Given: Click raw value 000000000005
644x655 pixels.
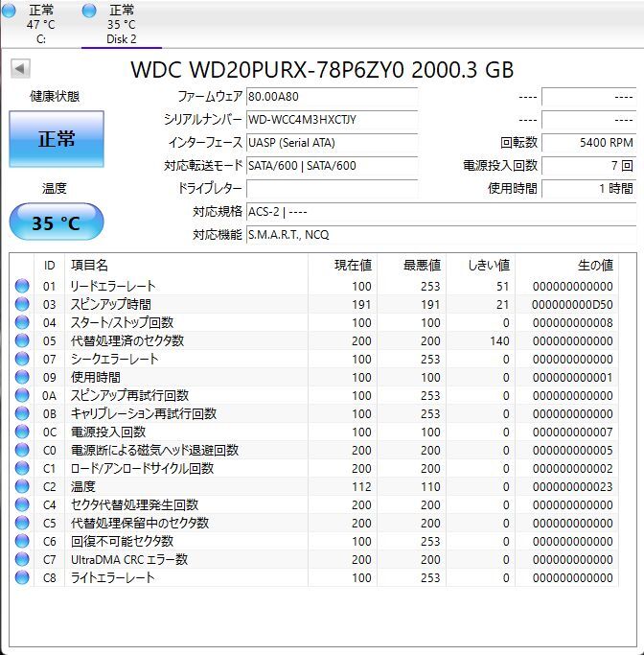Looking at the screenshot, I should coord(572,451).
